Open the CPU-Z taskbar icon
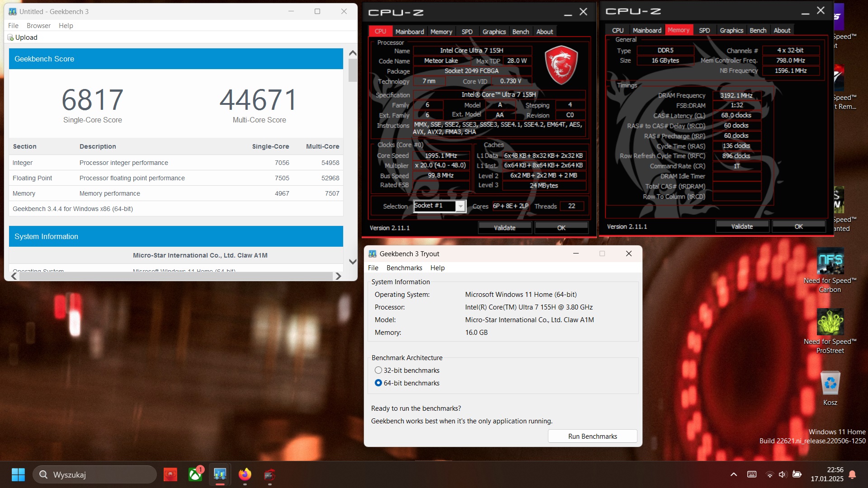This screenshot has height=488, width=868. 270,474
